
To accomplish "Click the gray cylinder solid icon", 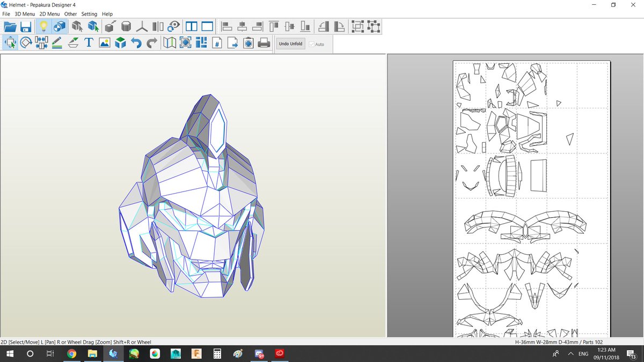I will 126,26.
